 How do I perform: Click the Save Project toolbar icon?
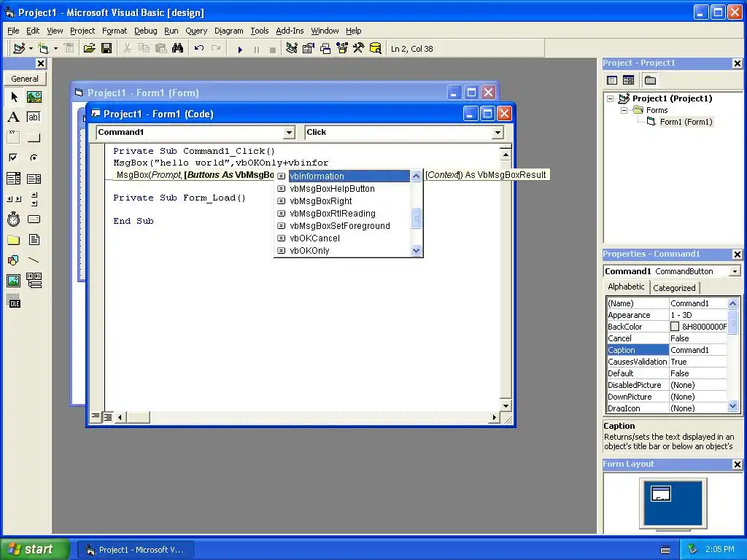(x=107, y=48)
